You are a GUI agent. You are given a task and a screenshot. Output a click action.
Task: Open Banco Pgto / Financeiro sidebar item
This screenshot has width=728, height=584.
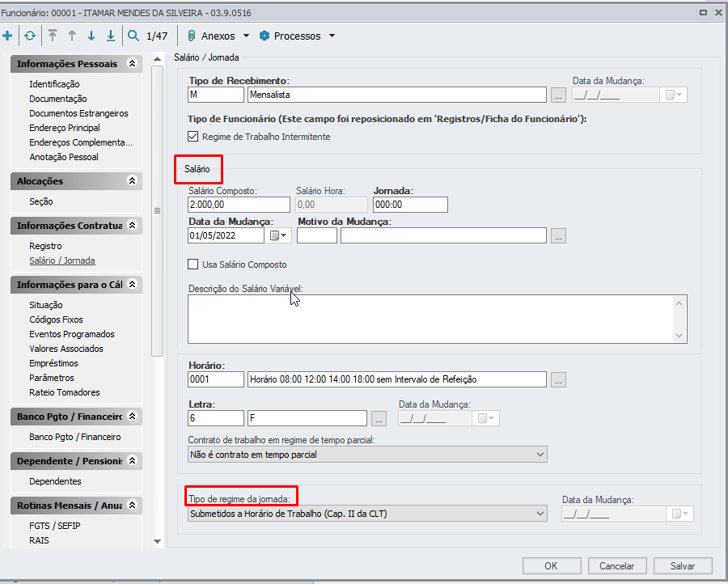pyautogui.click(x=74, y=437)
